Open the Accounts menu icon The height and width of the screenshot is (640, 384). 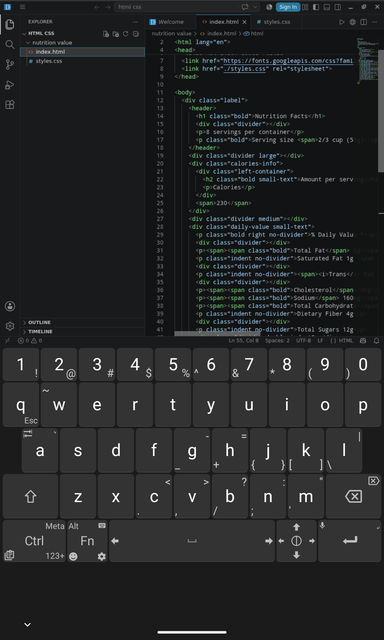[10, 306]
